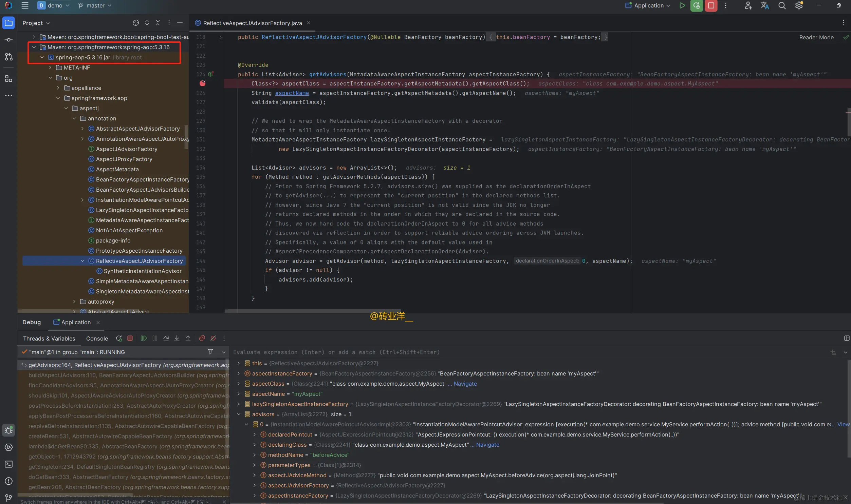Rerun Application in debug toolbar
Screen dimensions: 851x504
[x=119, y=338]
